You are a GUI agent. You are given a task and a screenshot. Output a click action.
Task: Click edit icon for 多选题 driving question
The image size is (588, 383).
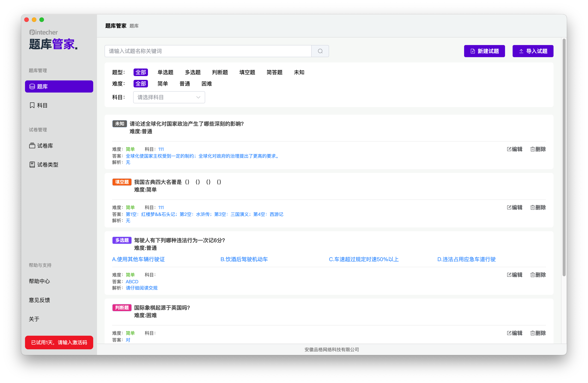[x=509, y=275]
